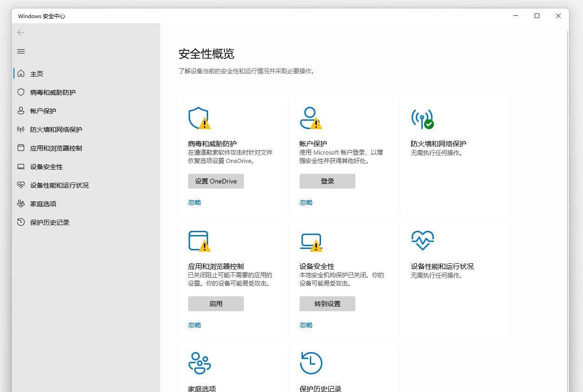Open the 保护历史记录 tile clock icon
This screenshot has width=583, height=392.
(x=311, y=363)
